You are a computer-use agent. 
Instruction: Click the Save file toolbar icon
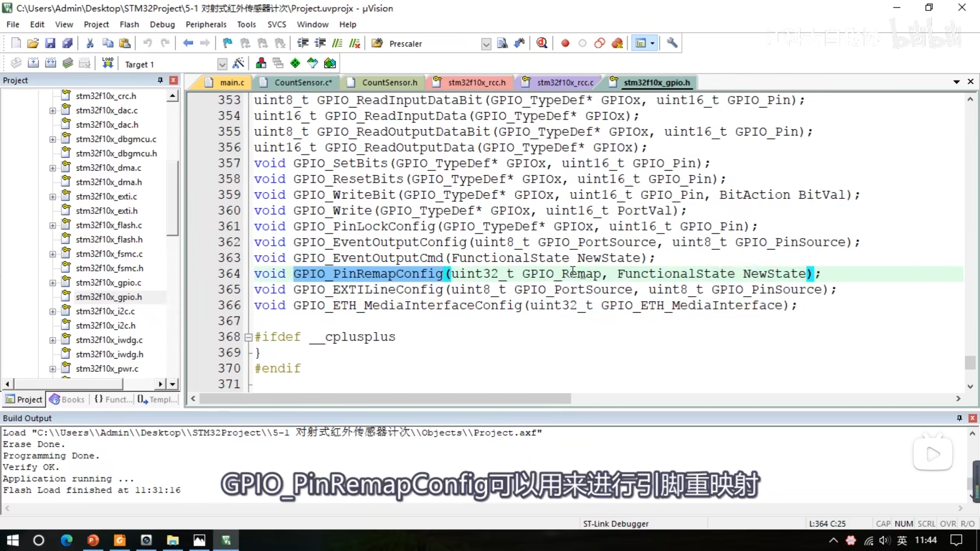tap(50, 43)
